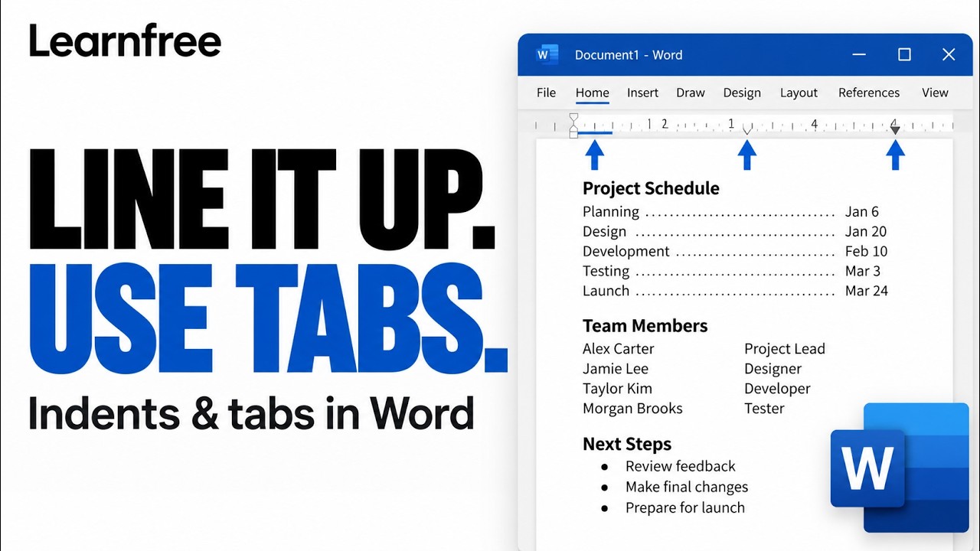This screenshot has height=551, width=980.
Task: Click the word Testing
Action: [x=606, y=272]
